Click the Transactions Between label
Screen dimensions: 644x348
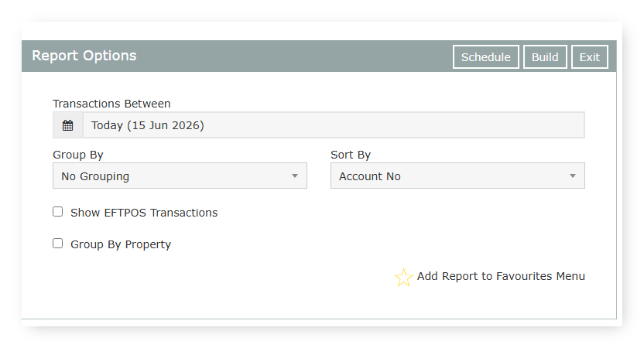[111, 104]
